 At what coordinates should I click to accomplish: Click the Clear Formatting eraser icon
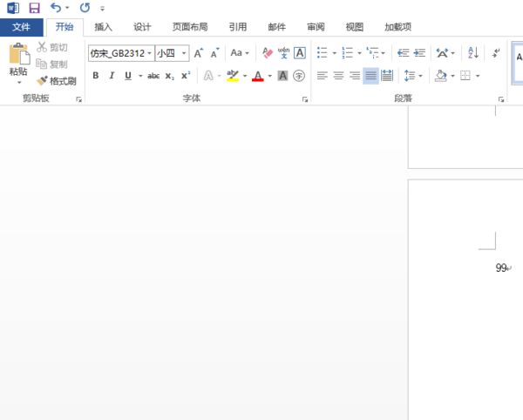(x=268, y=53)
